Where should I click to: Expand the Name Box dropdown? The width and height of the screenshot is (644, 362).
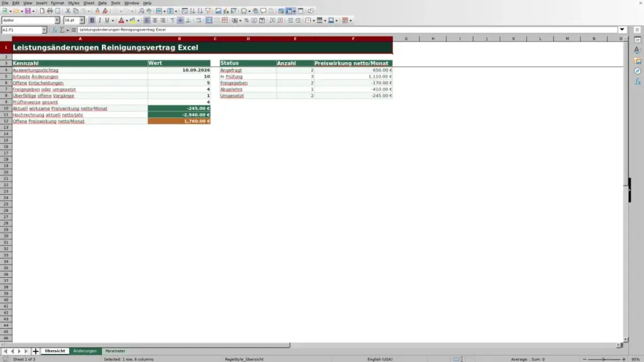tap(44, 30)
